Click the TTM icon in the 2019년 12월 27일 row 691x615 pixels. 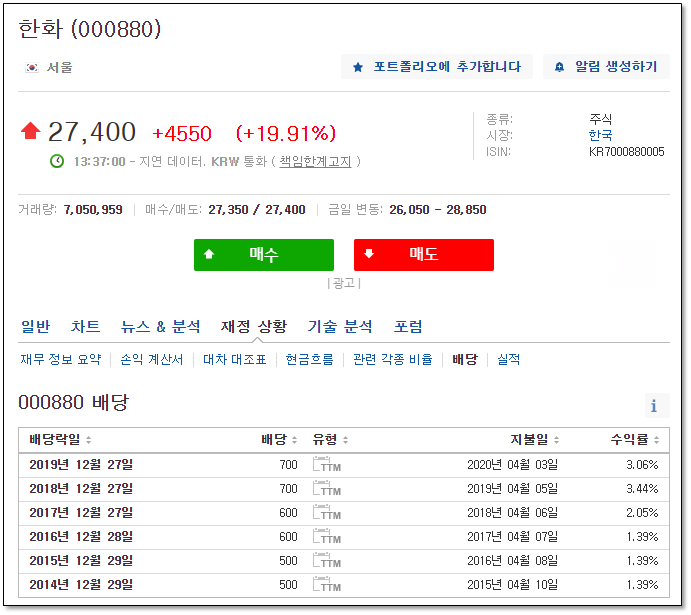point(327,464)
